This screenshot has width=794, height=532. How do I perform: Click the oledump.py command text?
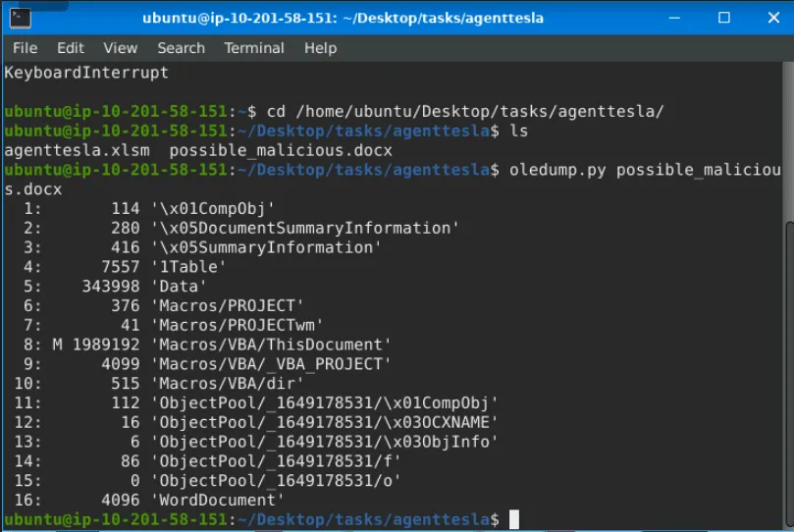click(x=553, y=170)
